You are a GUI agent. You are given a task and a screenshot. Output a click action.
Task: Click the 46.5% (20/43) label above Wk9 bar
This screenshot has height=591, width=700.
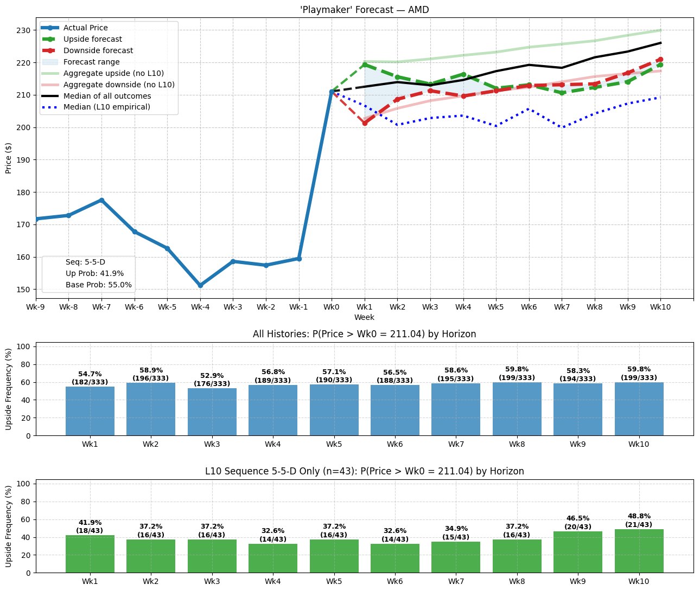click(x=578, y=523)
